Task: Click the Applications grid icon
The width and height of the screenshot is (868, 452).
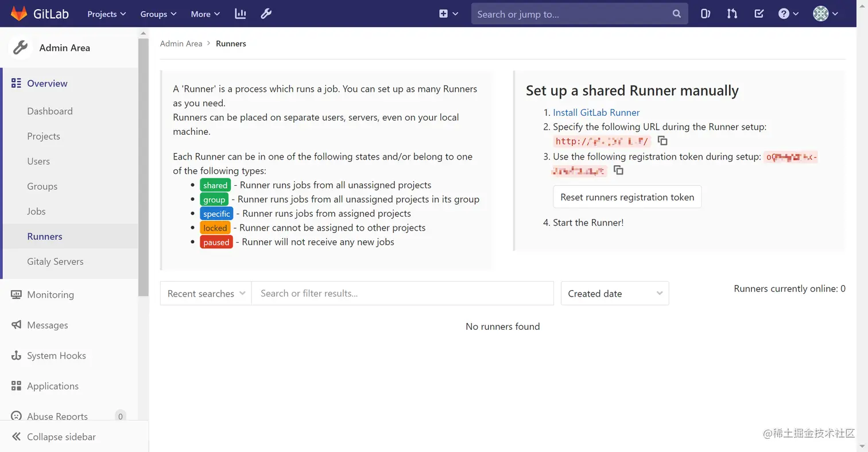Action: point(16,386)
